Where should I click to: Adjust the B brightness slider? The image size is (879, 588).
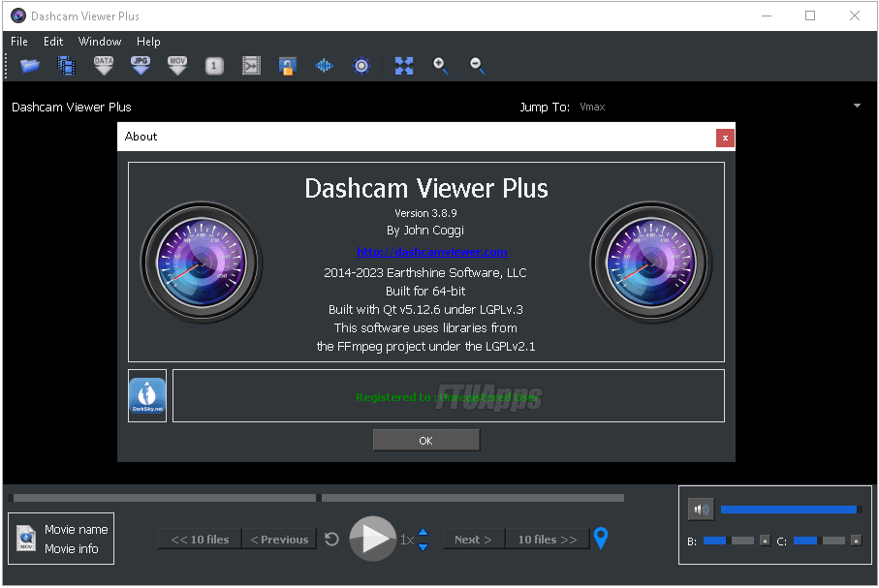pos(728,541)
